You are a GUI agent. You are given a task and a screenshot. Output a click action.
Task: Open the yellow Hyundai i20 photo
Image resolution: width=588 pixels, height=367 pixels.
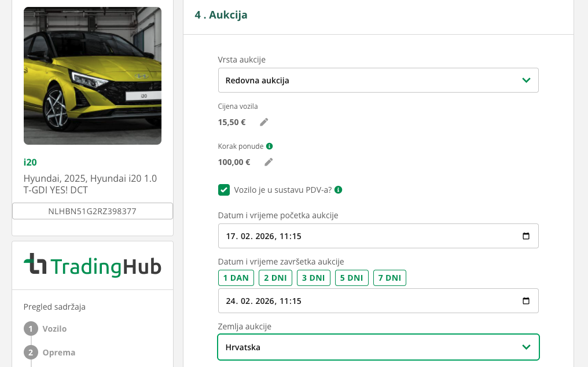[x=93, y=76]
